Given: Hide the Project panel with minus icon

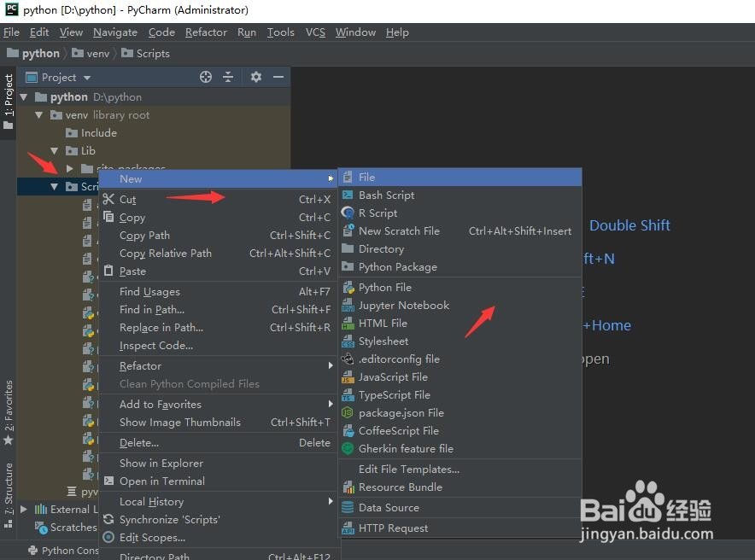Looking at the screenshot, I should [278, 77].
